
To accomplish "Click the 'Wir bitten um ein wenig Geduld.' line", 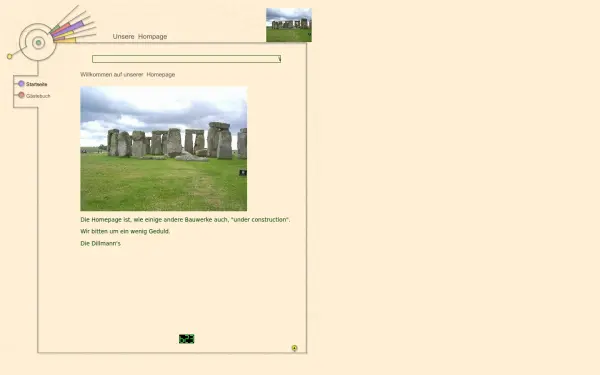I will pos(125,231).
